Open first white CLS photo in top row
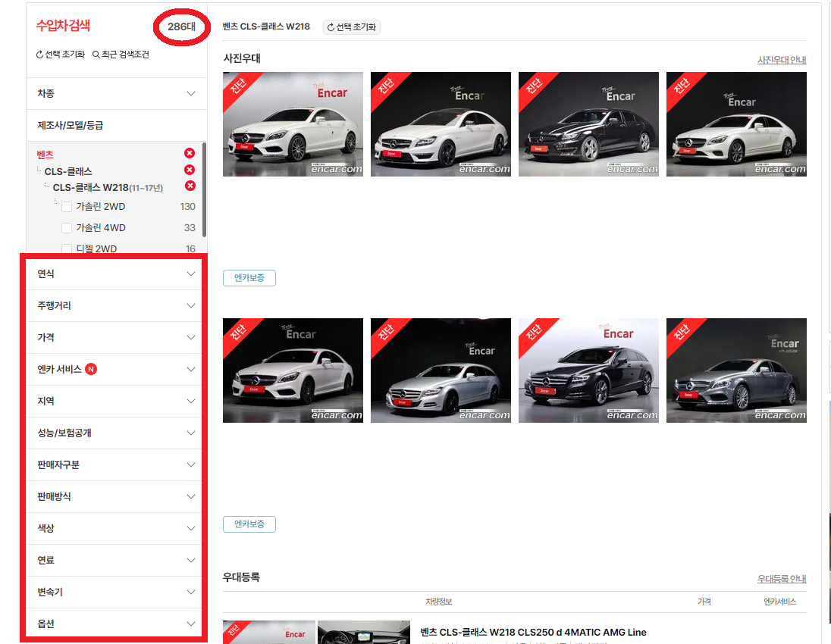The width and height of the screenshot is (831, 644). pyautogui.click(x=293, y=124)
